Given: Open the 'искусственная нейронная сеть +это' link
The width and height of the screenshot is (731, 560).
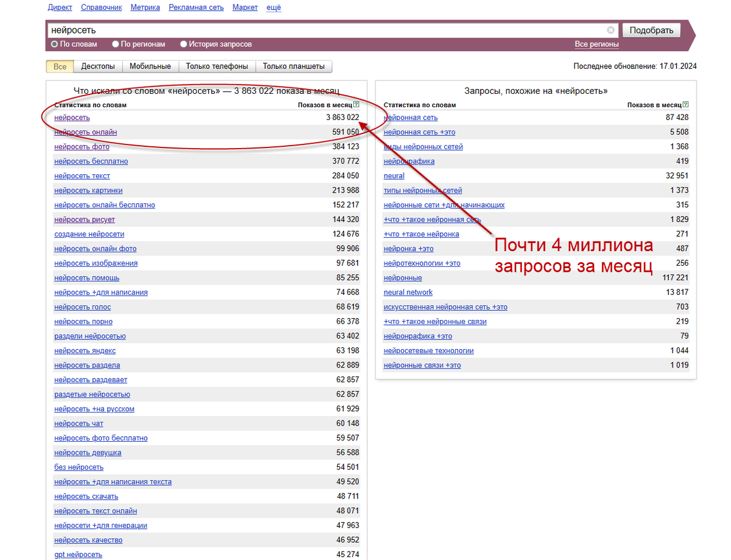Looking at the screenshot, I should (445, 307).
